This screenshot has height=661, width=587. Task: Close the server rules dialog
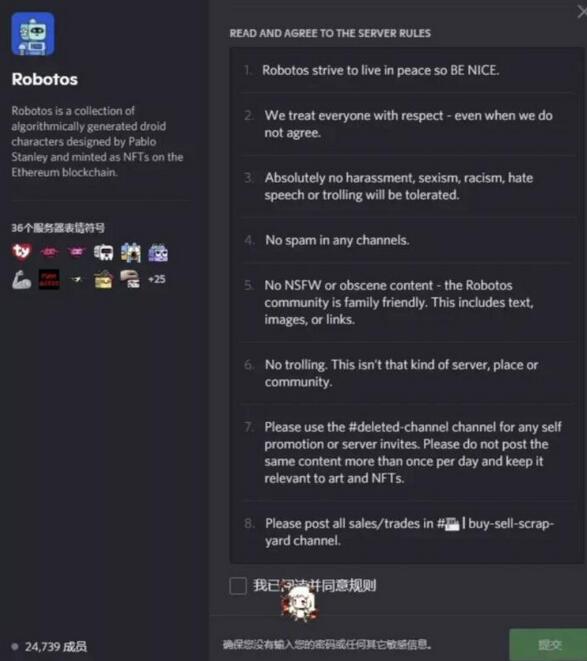[x=582, y=12]
